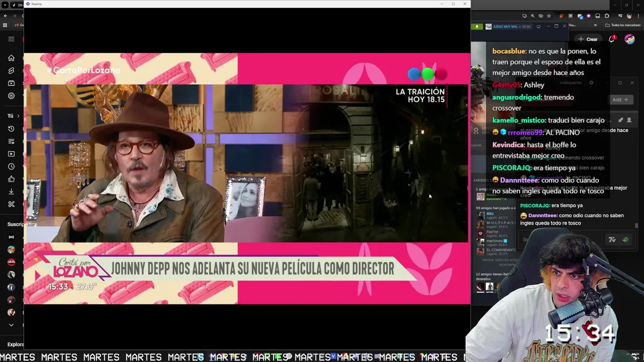
Task: Open the YouTube hamburger menu
Action: click(11, 39)
